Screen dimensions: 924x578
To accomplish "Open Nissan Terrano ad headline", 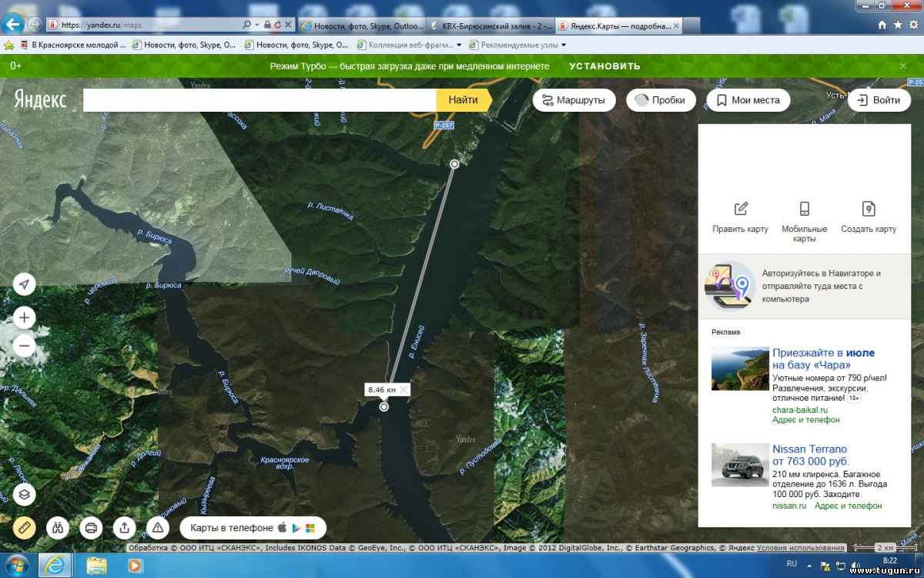I will coord(809,455).
